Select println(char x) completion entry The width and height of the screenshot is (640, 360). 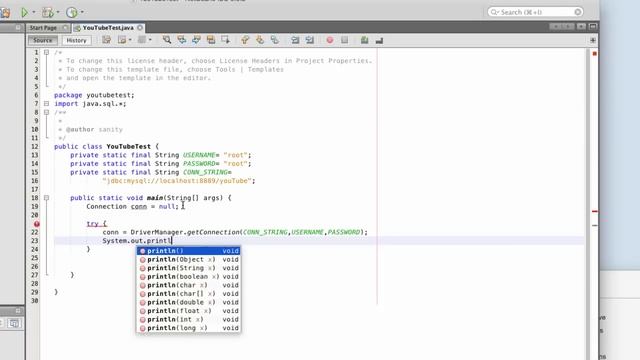pos(189,285)
